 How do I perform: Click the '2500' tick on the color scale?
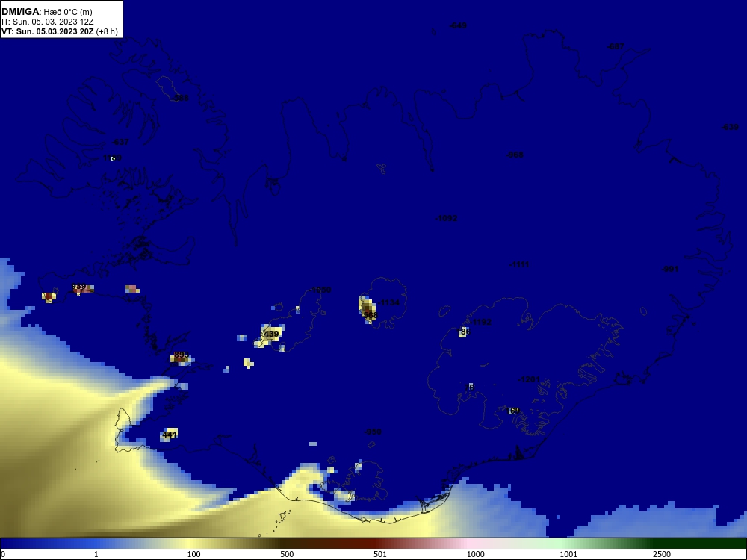pos(662,554)
